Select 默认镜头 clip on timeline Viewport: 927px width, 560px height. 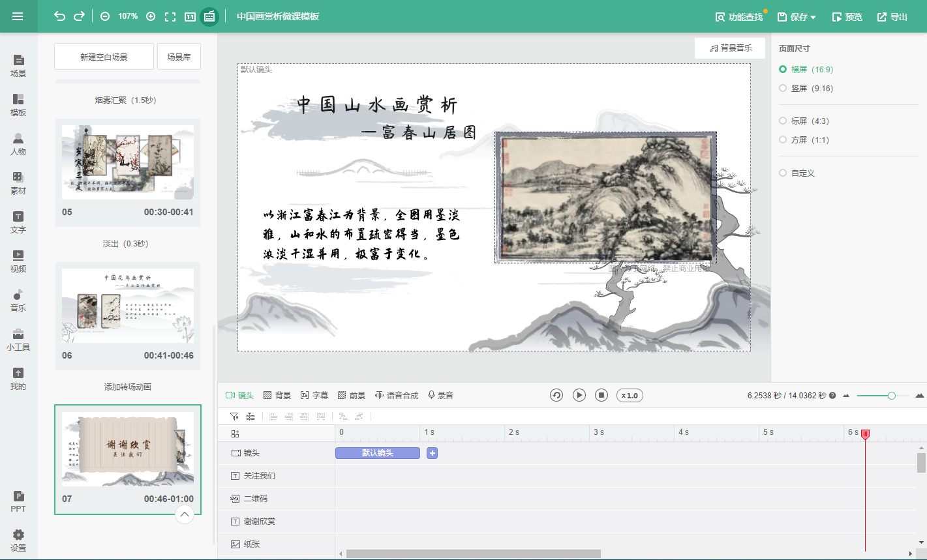tap(378, 453)
